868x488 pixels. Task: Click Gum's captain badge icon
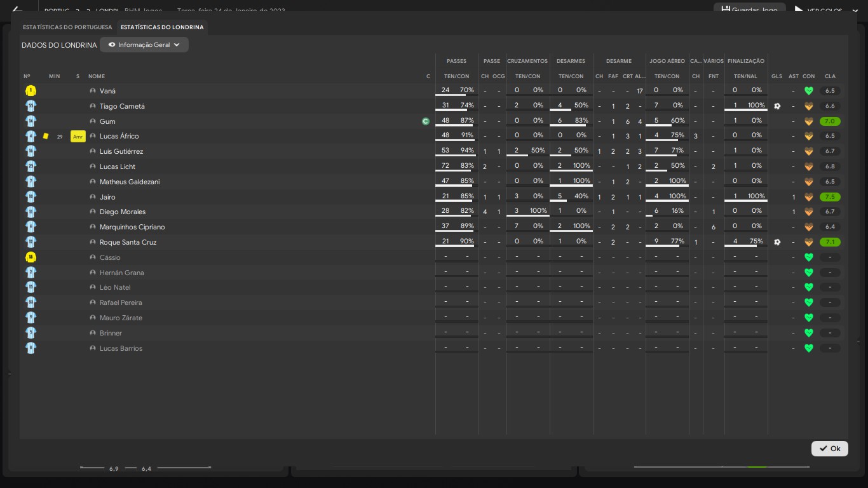[x=426, y=121]
